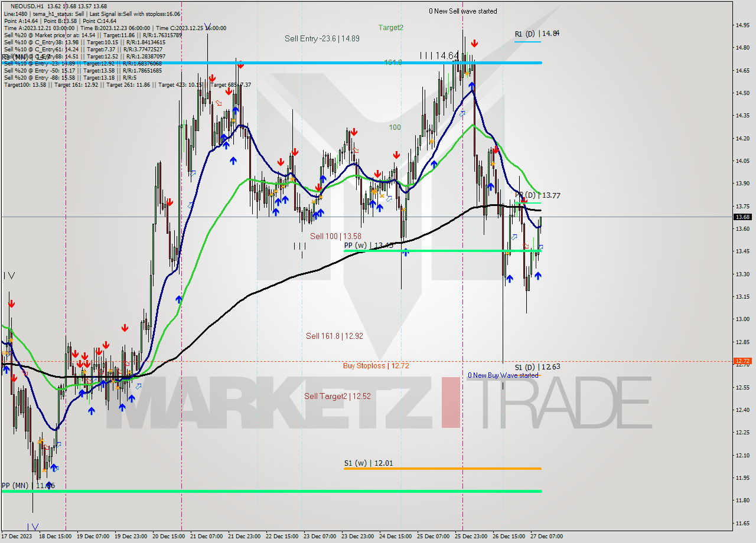This screenshot has width=756, height=543.
Task: Click the 'Sell Target2 | 12.52' label
Action: coord(337,396)
